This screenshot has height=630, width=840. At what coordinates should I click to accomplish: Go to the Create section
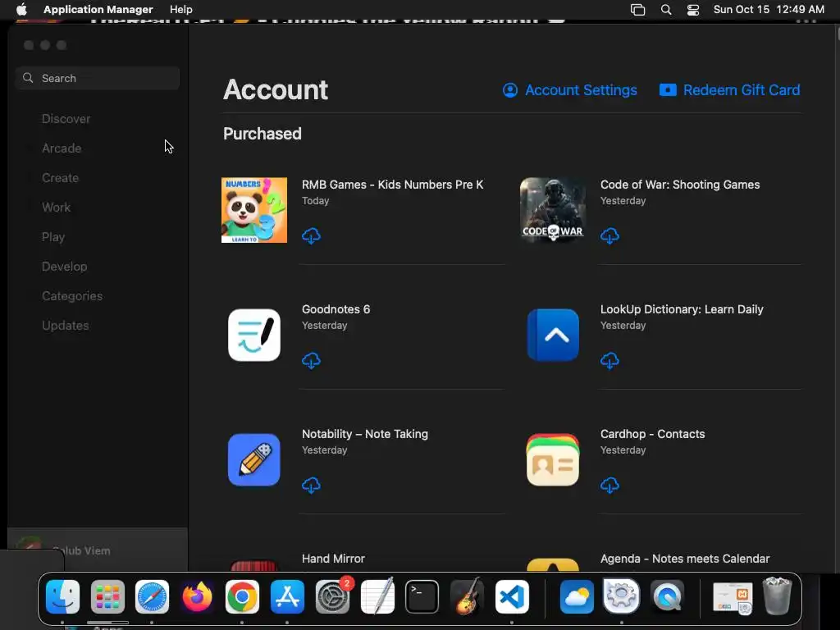pyautogui.click(x=60, y=178)
